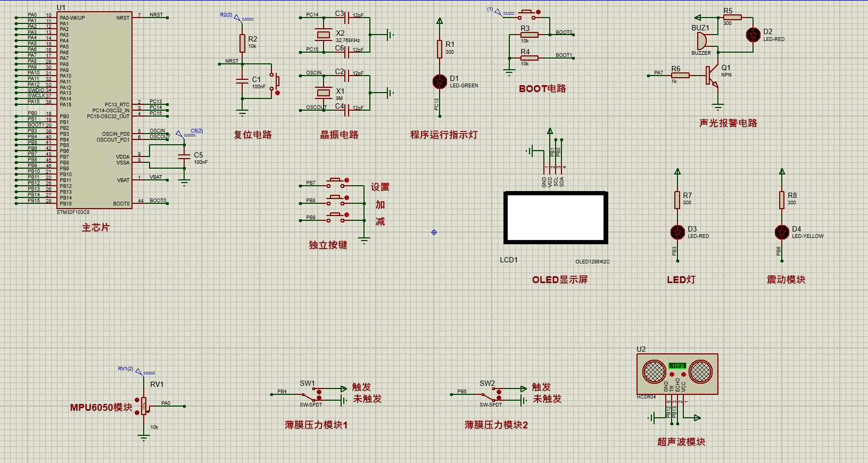Viewport: 868px width, 463px height.
Task: Click the 'LED灯' label
Action: tap(681, 279)
